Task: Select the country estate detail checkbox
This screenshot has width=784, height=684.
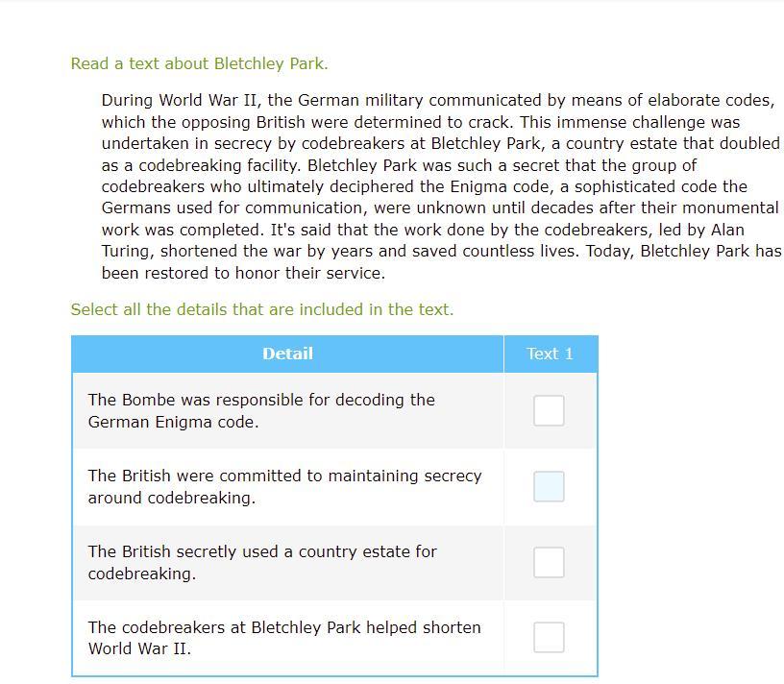Action: [549, 563]
